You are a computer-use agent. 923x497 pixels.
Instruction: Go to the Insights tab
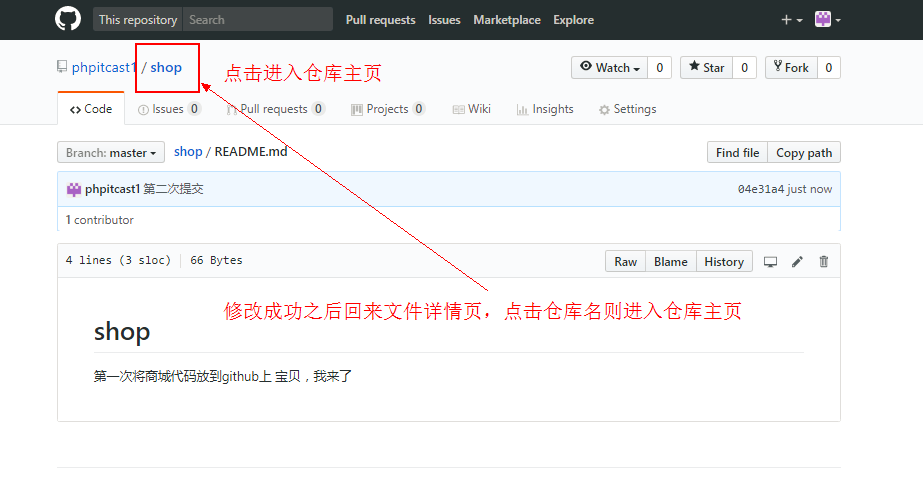click(x=545, y=109)
